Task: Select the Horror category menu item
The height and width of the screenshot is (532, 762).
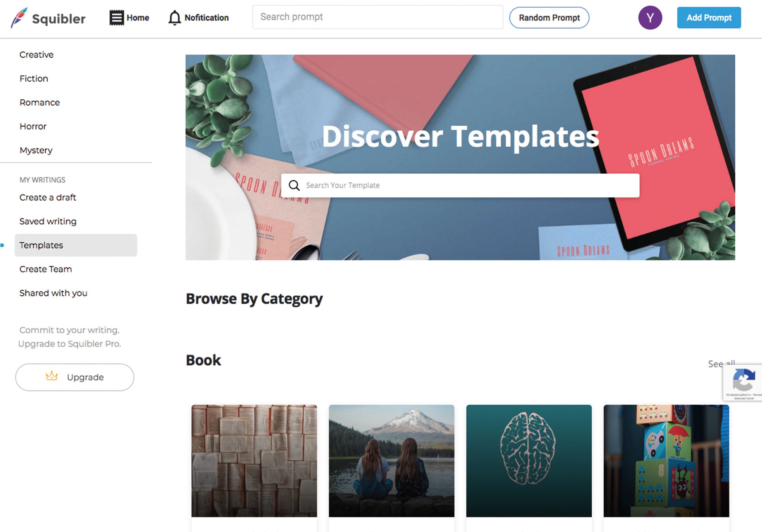Action: pyautogui.click(x=32, y=126)
